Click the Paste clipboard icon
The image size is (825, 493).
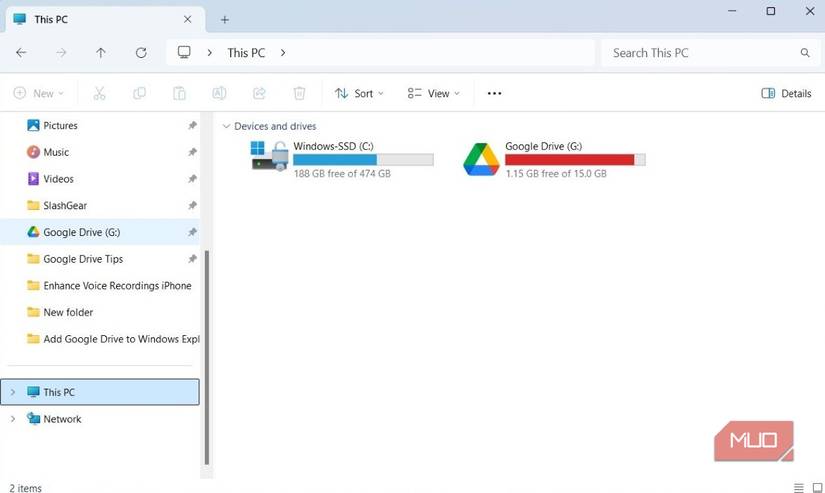click(x=179, y=93)
